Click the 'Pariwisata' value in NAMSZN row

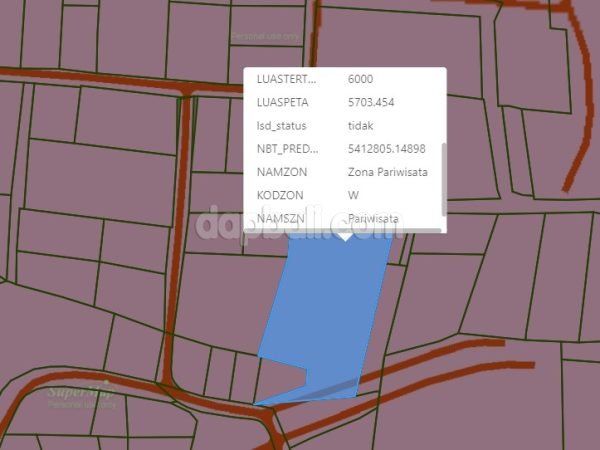(374, 218)
